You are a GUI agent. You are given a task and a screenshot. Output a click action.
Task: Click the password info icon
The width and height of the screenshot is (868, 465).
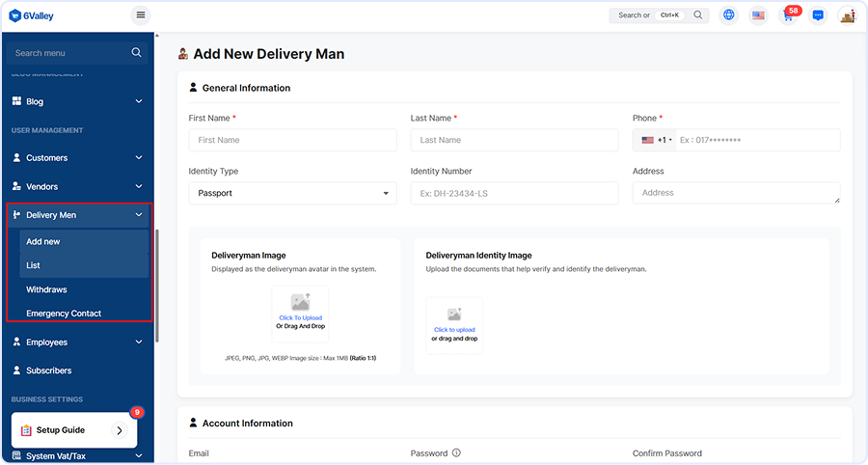(456, 452)
